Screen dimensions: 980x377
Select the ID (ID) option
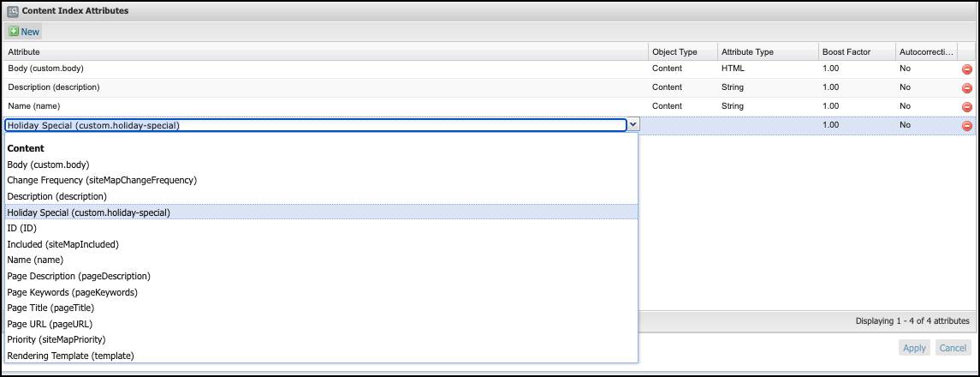(321, 228)
